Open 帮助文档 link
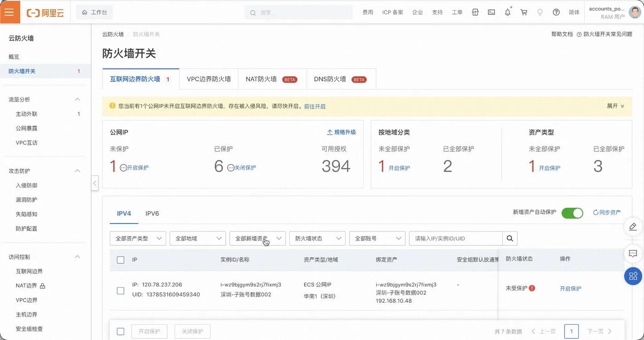 point(562,34)
